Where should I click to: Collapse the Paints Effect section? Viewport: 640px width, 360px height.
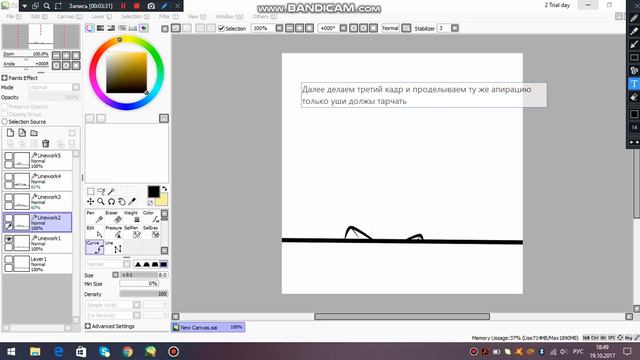pos(4,78)
